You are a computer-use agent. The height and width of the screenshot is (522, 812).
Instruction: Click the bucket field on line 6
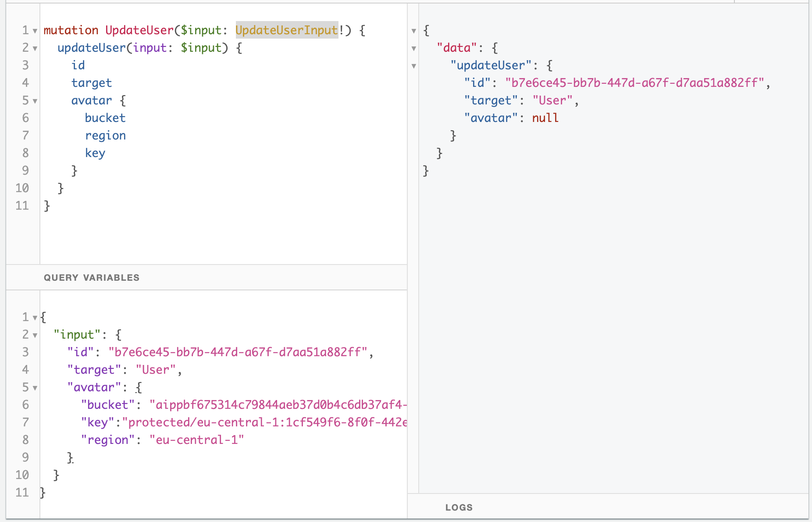(x=105, y=118)
